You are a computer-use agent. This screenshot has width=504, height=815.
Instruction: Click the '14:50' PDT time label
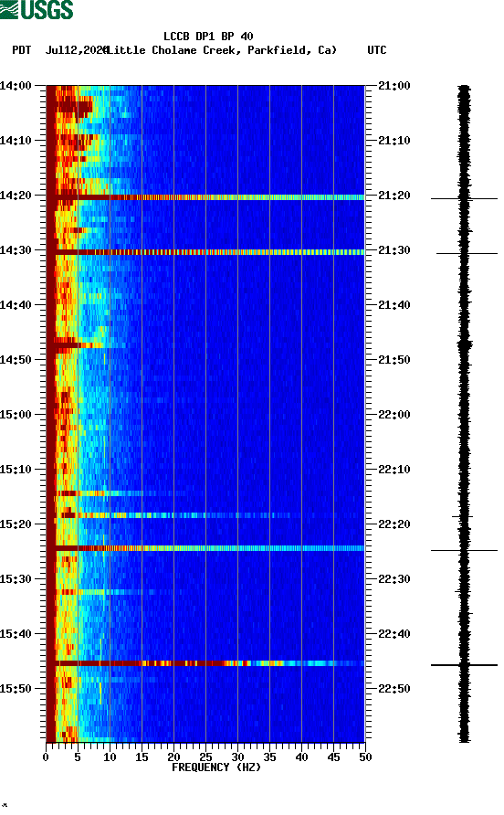pyautogui.click(x=16, y=360)
